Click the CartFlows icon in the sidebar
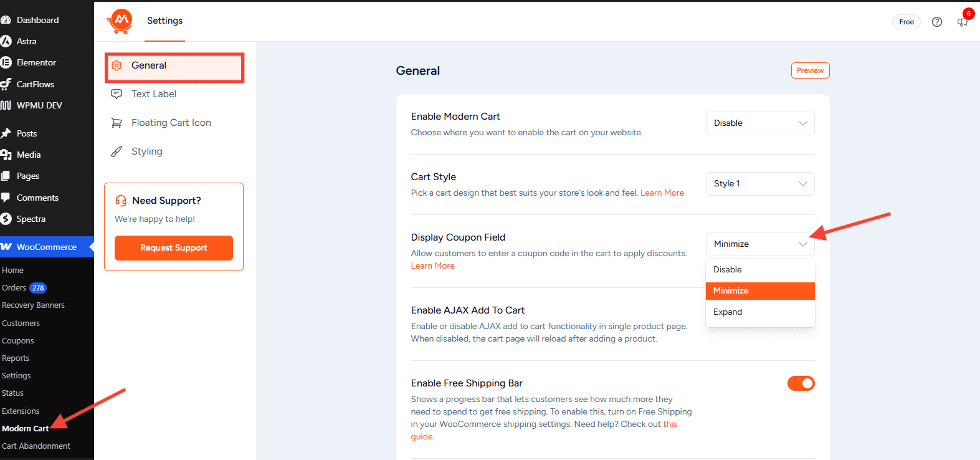980x460 pixels. click(6, 84)
